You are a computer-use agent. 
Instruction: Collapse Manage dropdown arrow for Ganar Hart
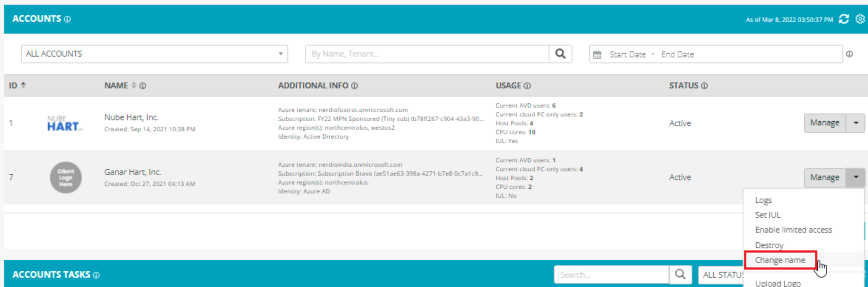click(856, 177)
